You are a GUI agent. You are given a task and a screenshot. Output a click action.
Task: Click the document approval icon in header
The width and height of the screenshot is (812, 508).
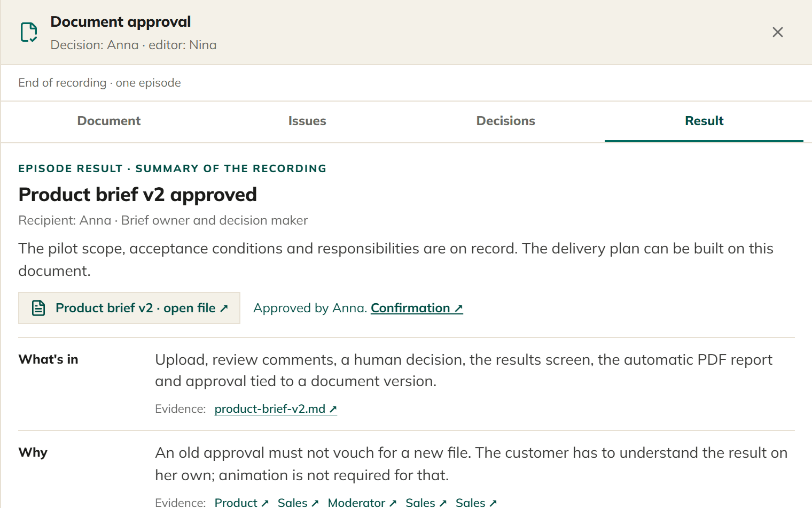(x=29, y=32)
